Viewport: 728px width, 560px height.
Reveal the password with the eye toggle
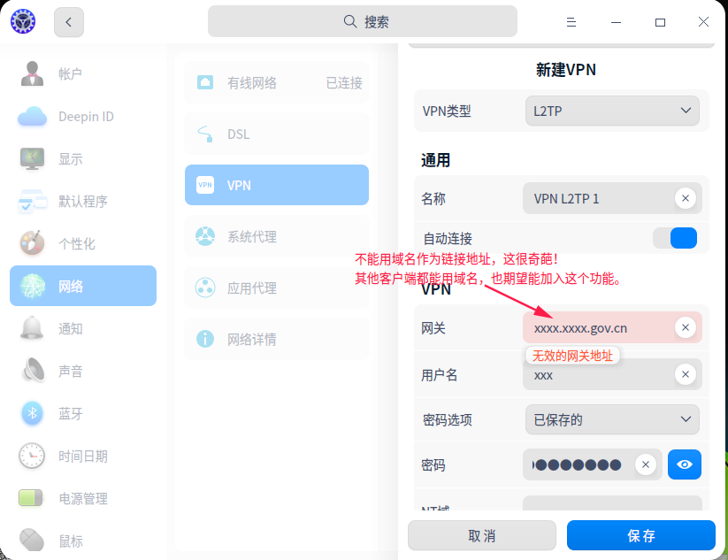tap(685, 464)
